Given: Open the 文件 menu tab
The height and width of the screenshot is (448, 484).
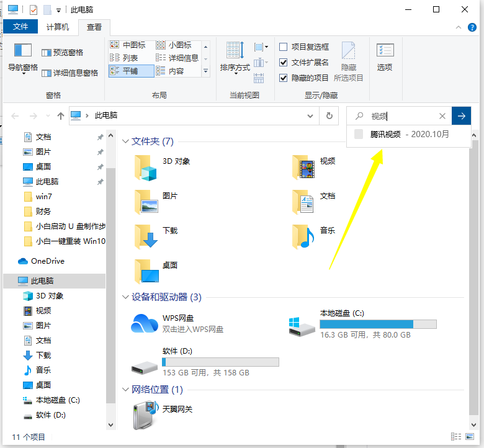Looking at the screenshot, I should click(x=20, y=27).
